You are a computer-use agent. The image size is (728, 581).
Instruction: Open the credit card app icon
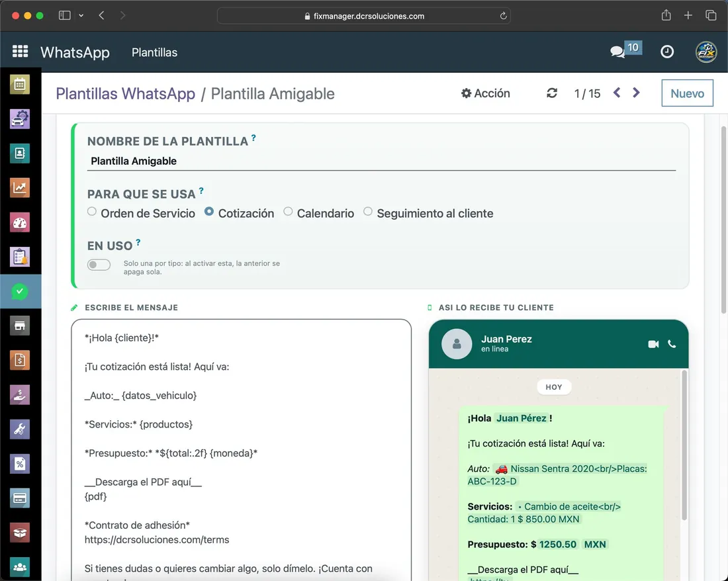pos(19,498)
